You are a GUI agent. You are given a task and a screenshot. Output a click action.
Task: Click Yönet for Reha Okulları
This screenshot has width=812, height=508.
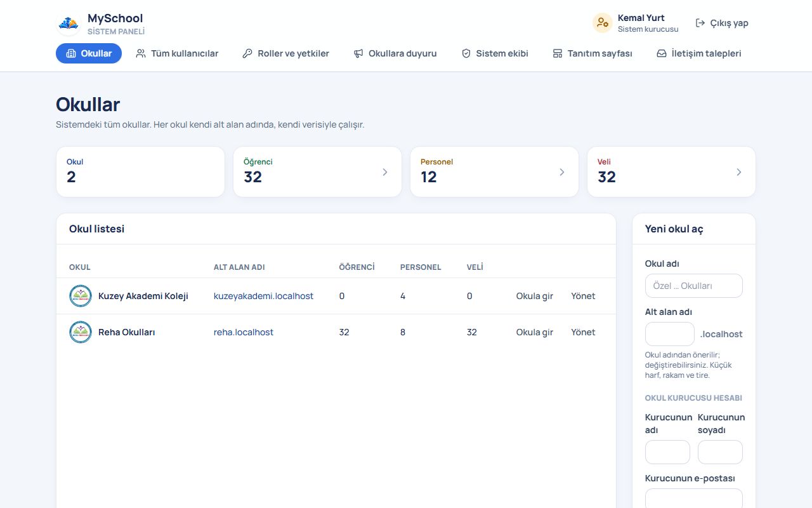click(x=583, y=332)
